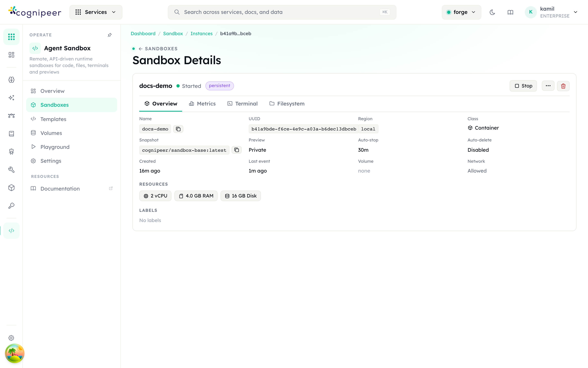Switch to the Terminal tab
The image size is (588, 368).
click(242, 104)
